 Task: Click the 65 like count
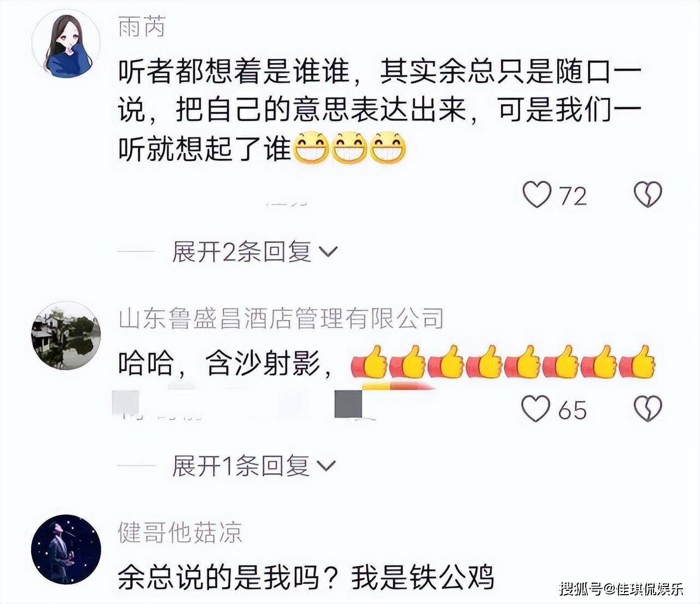573,410
